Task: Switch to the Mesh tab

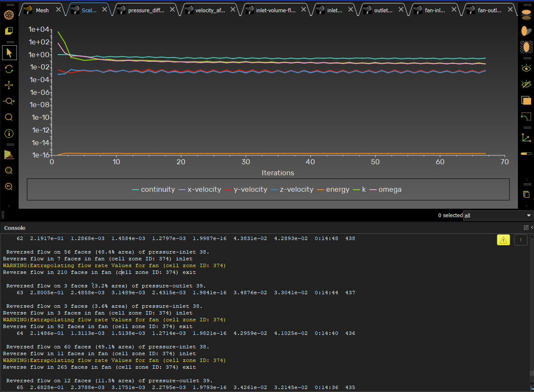Action: click(42, 10)
